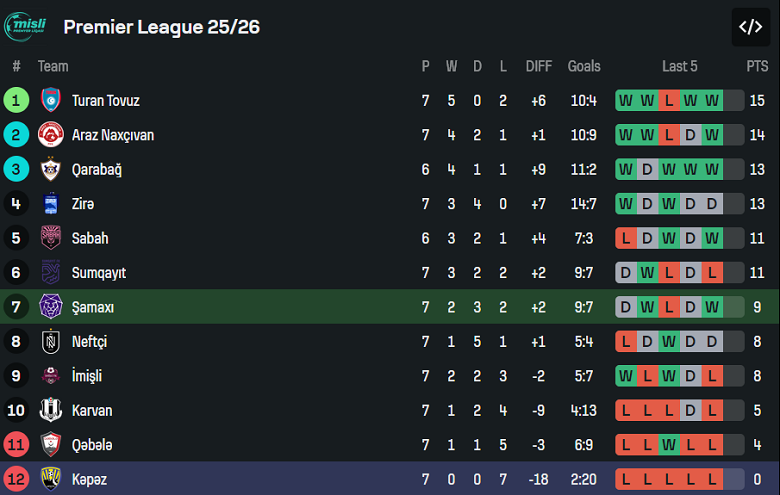
Task: Click the Zirə club crest
Action: (x=51, y=204)
